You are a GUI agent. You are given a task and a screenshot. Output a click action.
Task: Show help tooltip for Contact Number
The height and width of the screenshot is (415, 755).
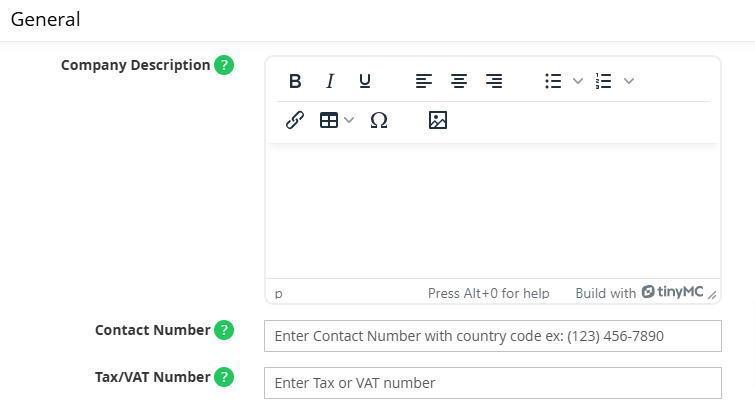tap(224, 330)
